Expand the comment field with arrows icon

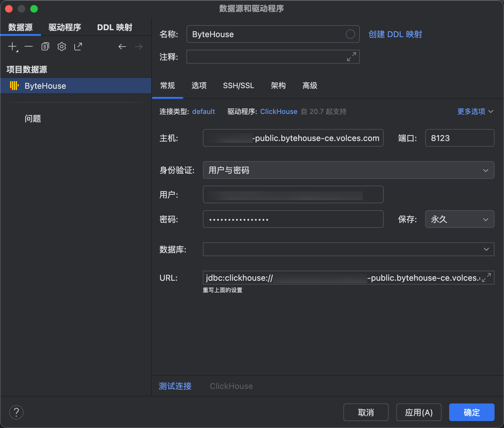[351, 57]
